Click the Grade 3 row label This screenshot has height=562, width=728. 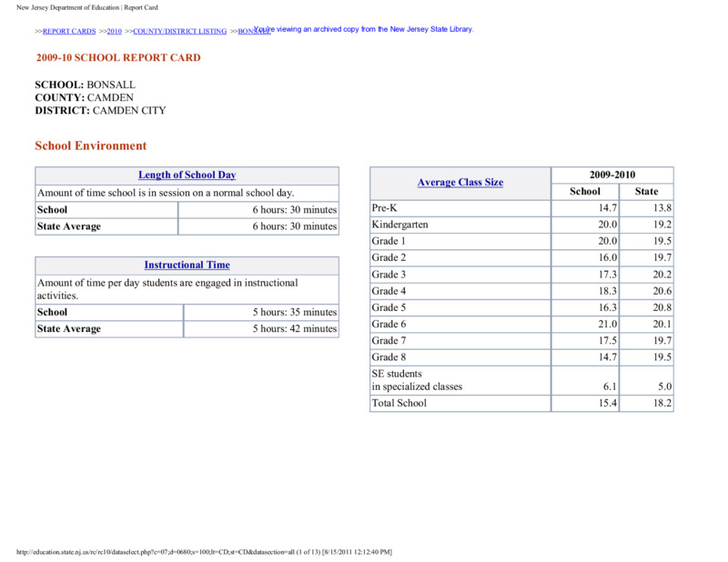(x=389, y=275)
